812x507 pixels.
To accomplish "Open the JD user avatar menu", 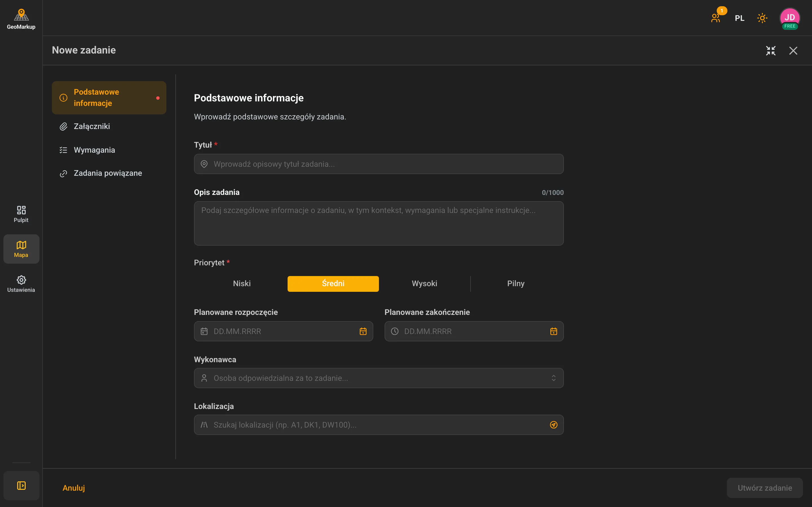I will [x=789, y=18].
